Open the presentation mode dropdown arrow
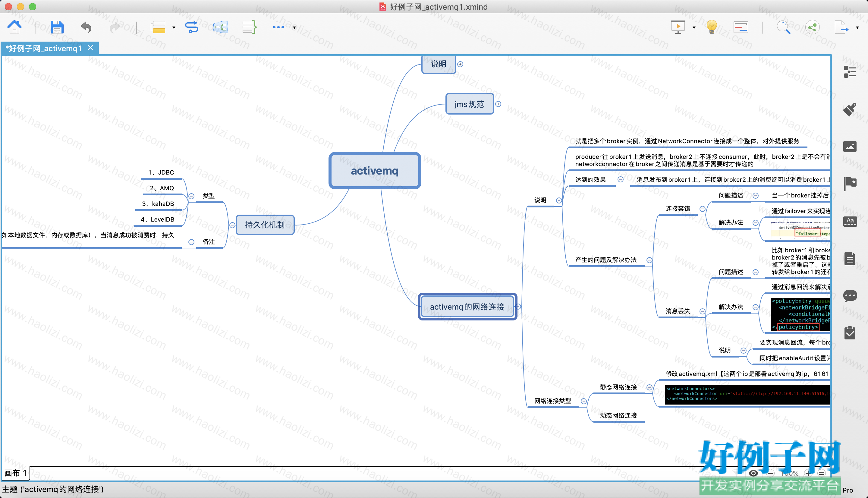This screenshot has width=868, height=498. (694, 27)
